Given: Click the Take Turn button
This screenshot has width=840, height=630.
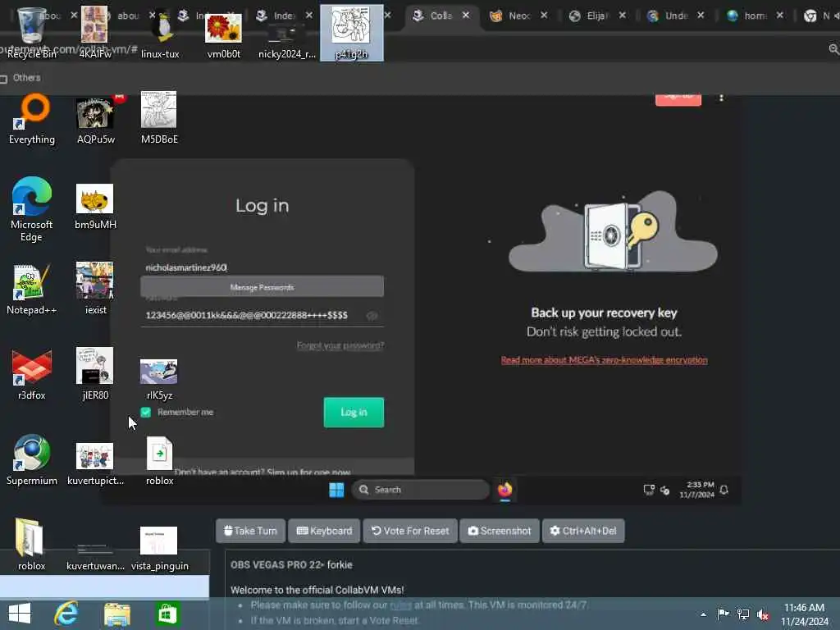Looking at the screenshot, I should (250, 531).
